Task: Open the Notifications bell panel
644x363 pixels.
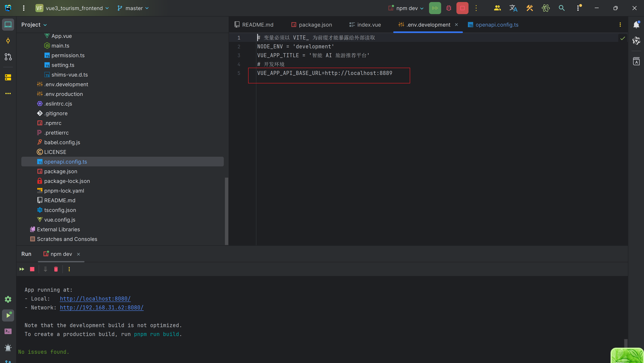Action: pyautogui.click(x=636, y=25)
